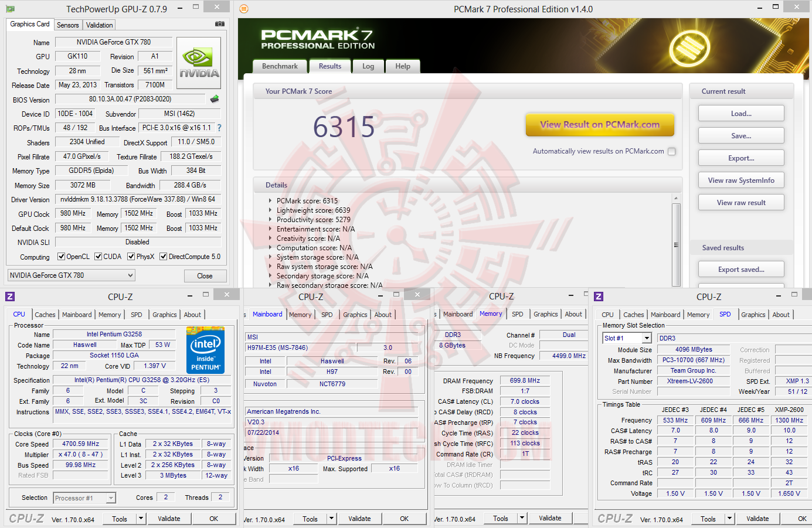This screenshot has height=528, width=812.
Task: Open the About tab in the CPU-Z SPD window
Action: click(x=781, y=315)
